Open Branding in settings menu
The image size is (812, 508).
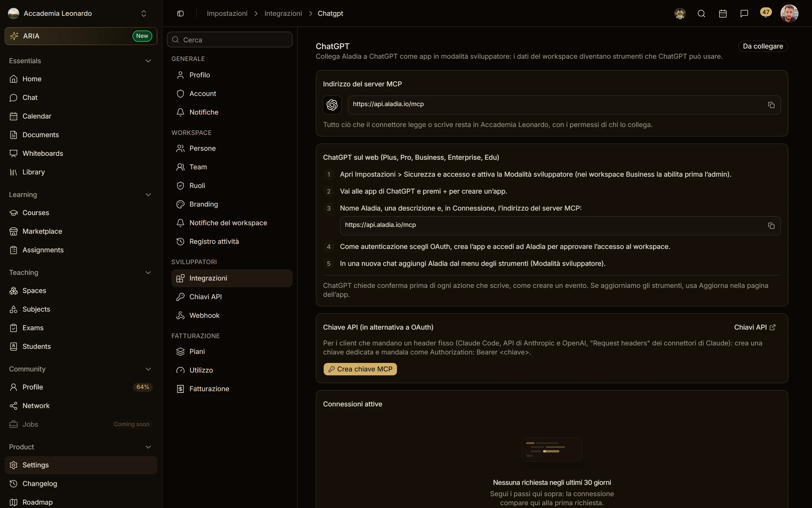tap(232, 204)
